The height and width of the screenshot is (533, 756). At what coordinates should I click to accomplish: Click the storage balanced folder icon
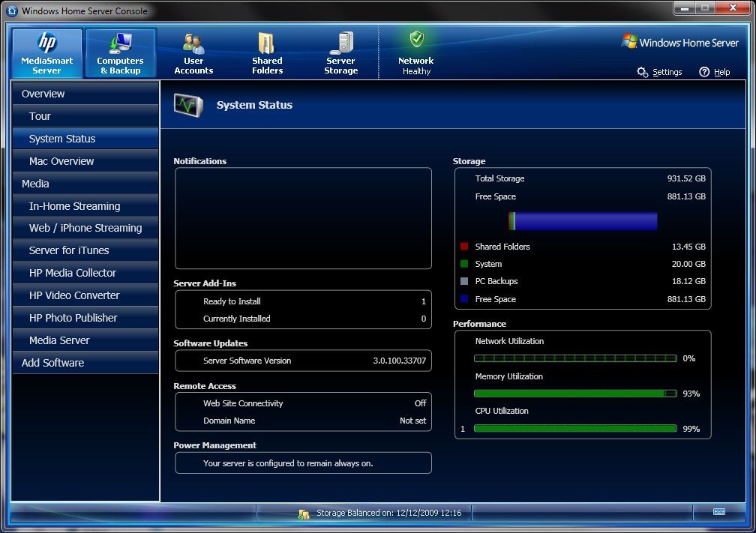(303, 514)
